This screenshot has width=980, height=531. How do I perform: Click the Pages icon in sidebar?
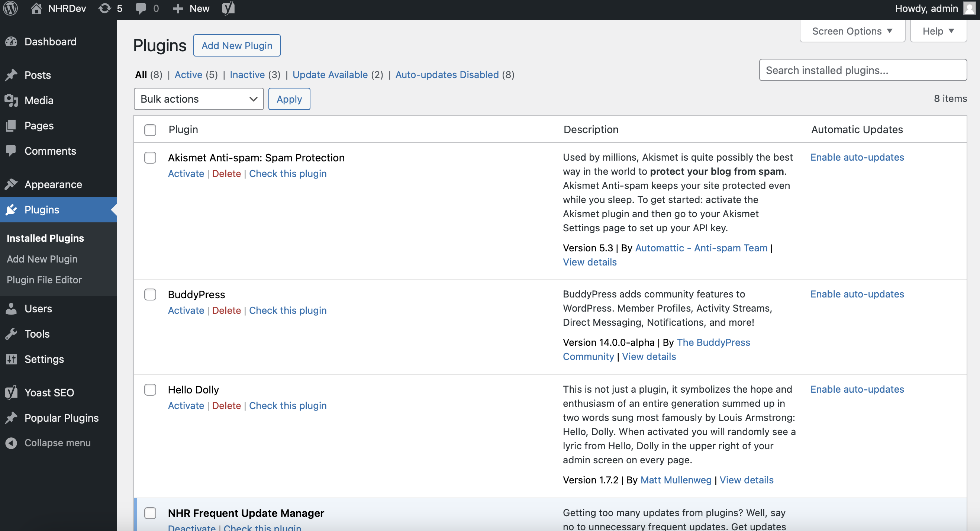coord(12,126)
